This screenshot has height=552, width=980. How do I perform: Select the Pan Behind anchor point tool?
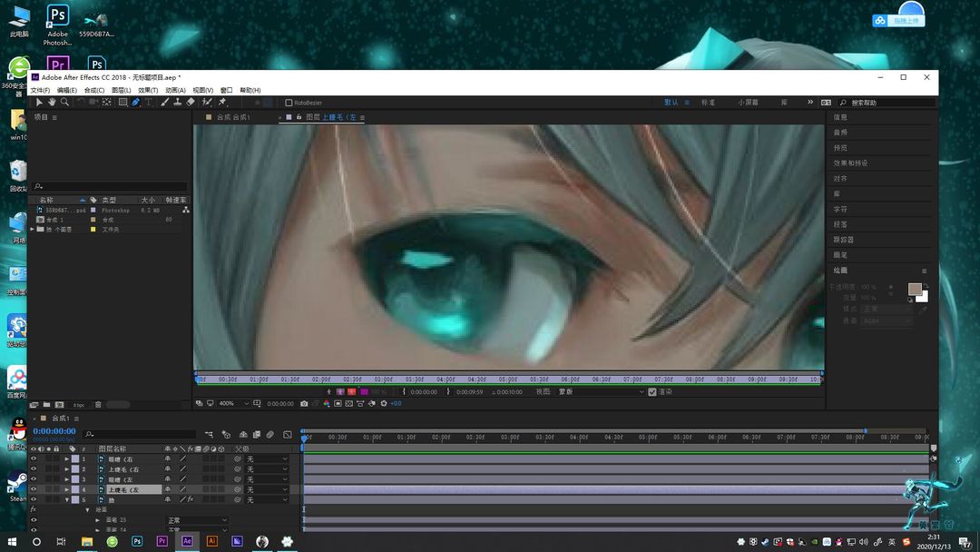coord(107,102)
